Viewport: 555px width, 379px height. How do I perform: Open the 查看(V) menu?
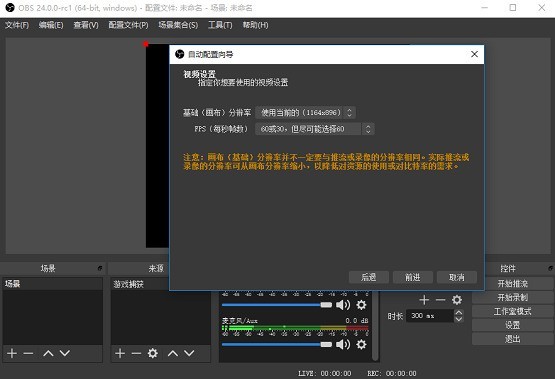tap(86, 25)
